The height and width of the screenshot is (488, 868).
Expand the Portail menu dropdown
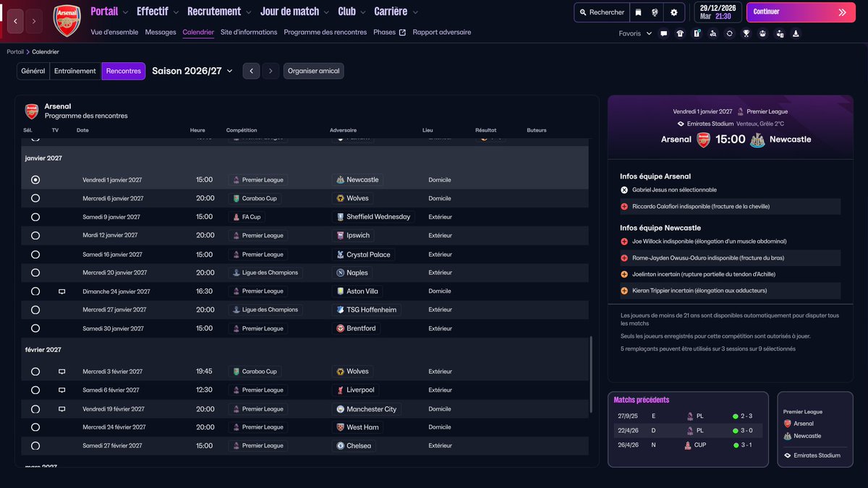point(126,12)
